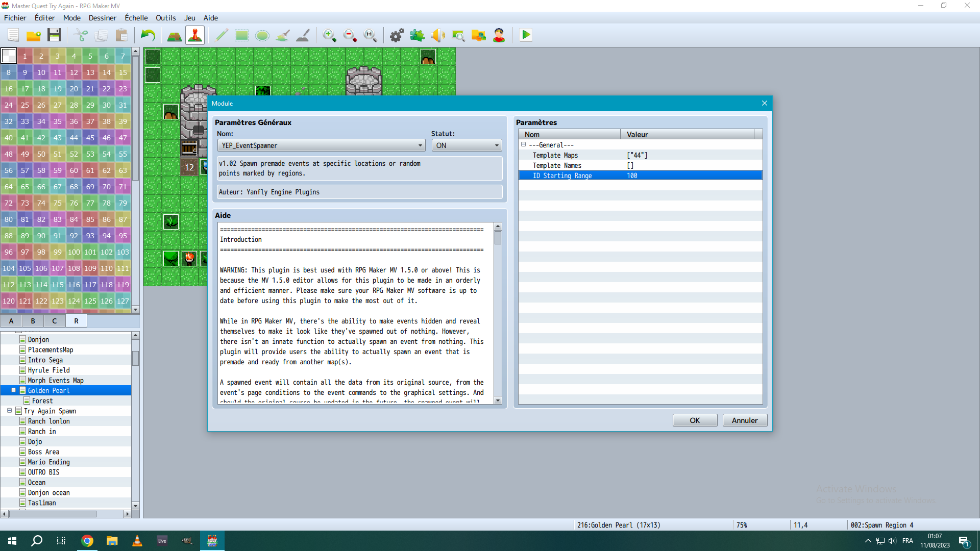Image resolution: width=980 pixels, height=551 pixels.
Task: Zoom in on the map
Action: click(330, 35)
